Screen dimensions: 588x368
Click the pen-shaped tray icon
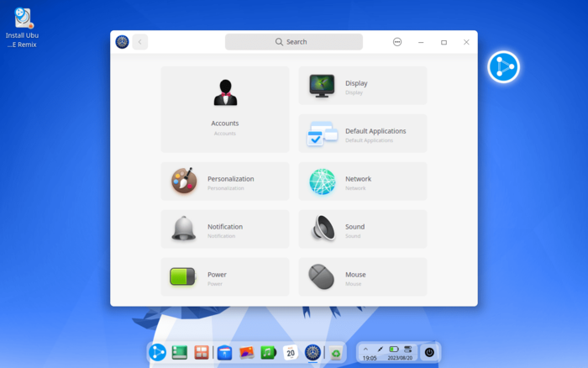(x=380, y=349)
